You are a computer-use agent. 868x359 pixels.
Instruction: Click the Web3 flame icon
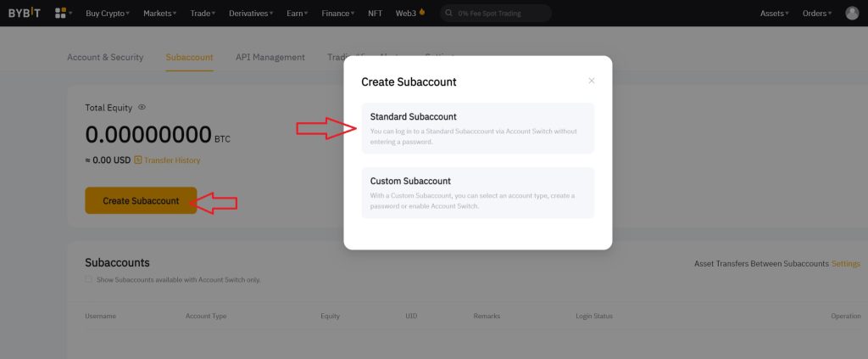(x=422, y=13)
